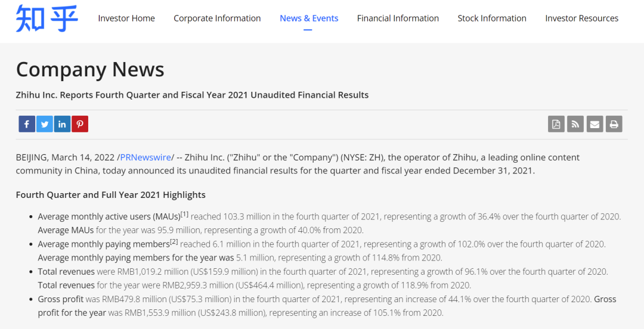The height and width of the screenshot is (329, 644).
Task: Print the page via printer icon
Action: pyautogui.click(x=614, y=124)
